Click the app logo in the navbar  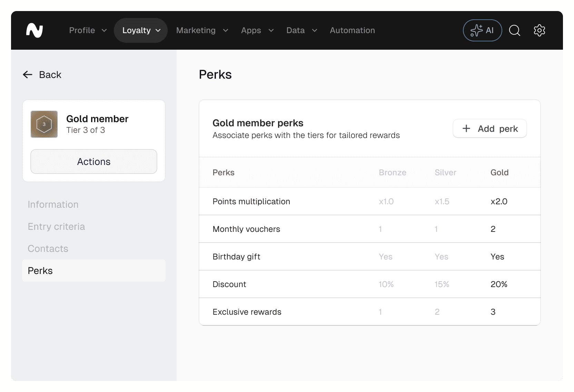pyautogui.click(x=34, y=30)
